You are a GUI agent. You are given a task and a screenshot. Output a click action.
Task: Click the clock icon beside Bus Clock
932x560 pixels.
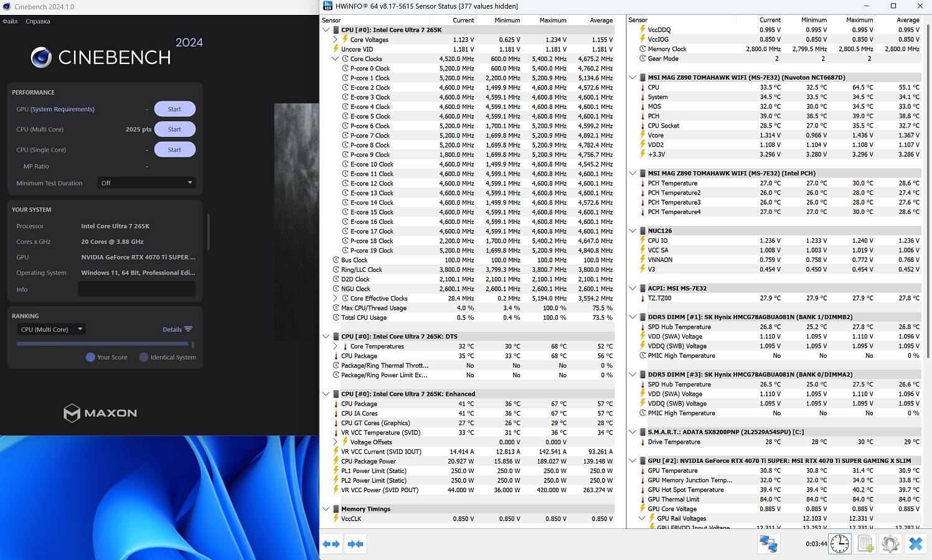coord(336,260)
